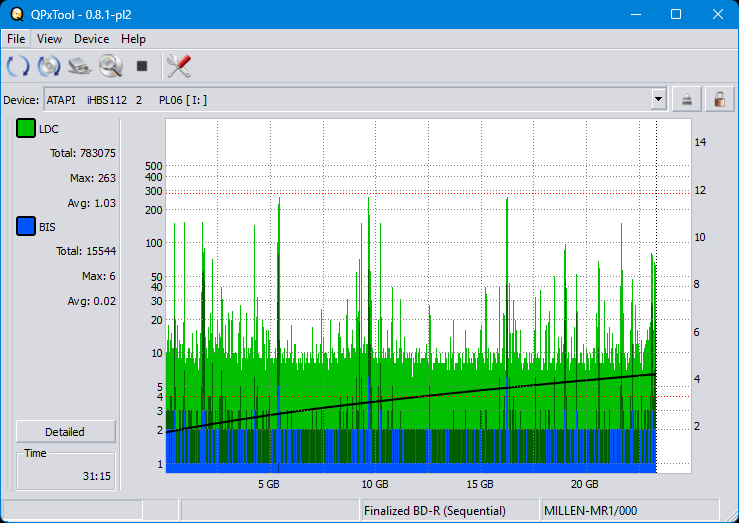
Task: Click the 14 value on right speed axis
Action: (700, 142)
